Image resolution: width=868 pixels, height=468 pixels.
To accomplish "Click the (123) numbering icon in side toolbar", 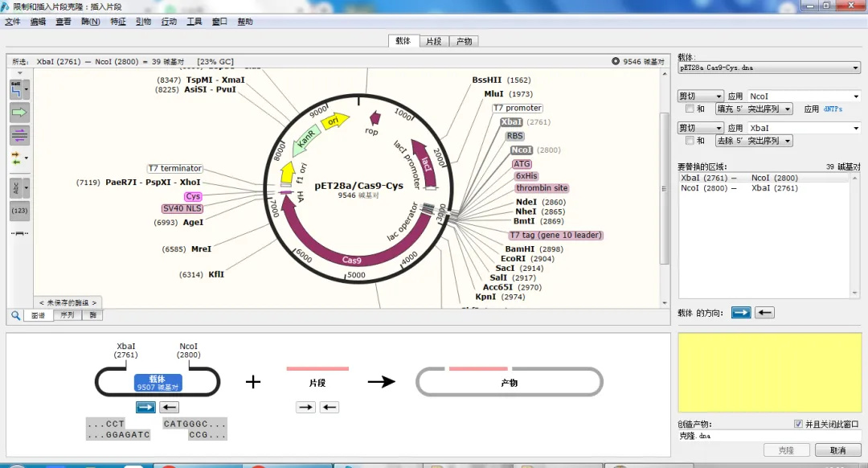I will tap(19, 211).
